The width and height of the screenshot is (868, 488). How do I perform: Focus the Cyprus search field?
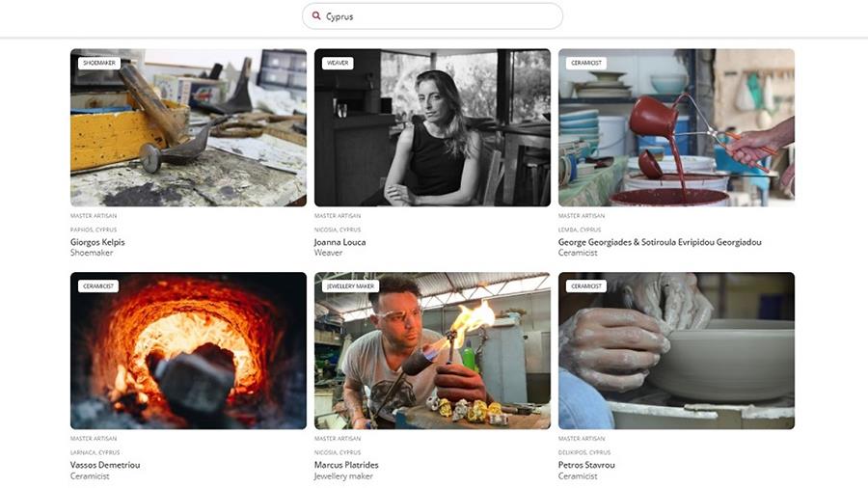coord(432,16)
